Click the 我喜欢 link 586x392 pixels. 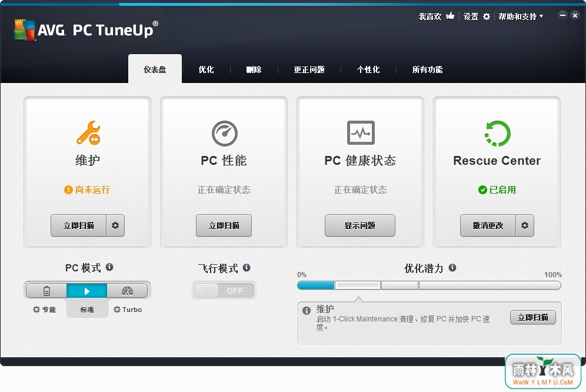pyautogui.click(x=430, y=16)
